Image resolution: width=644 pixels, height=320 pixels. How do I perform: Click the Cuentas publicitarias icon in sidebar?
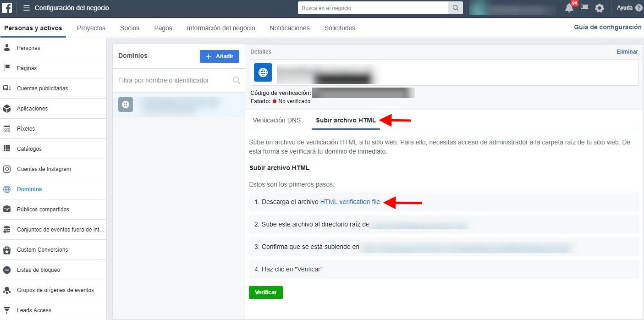point(7,88)
